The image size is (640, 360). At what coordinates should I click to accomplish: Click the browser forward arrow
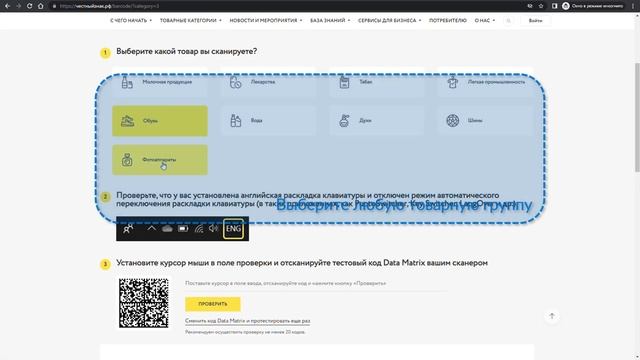(x=18, y=6)
